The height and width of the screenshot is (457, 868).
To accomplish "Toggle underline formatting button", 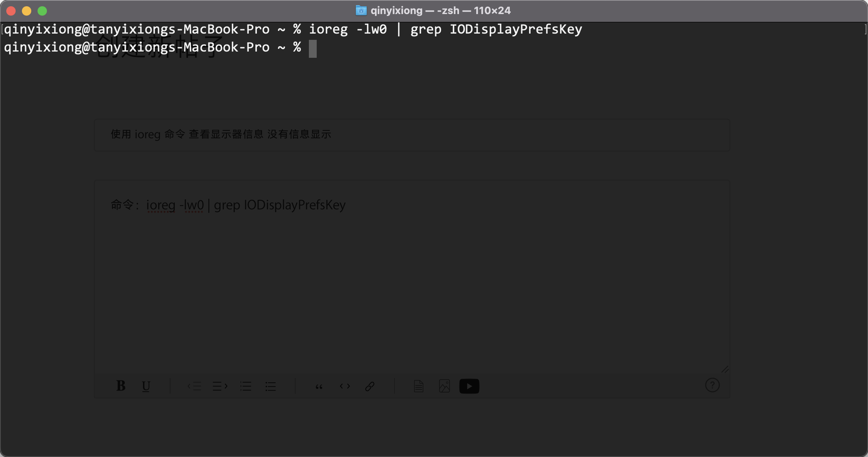I will [x=146, y=386].
